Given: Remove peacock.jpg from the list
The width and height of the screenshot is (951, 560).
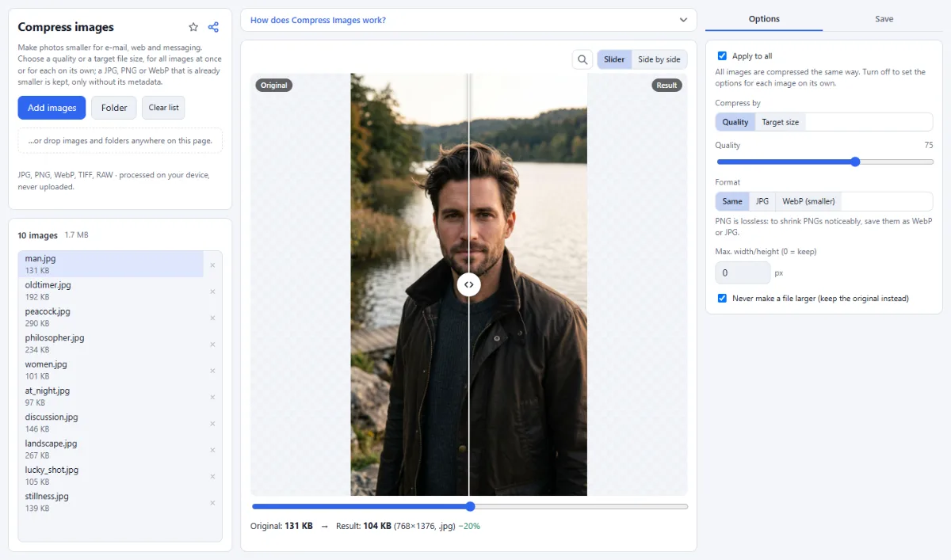Looking at the screenshot, I should [212, 318].
